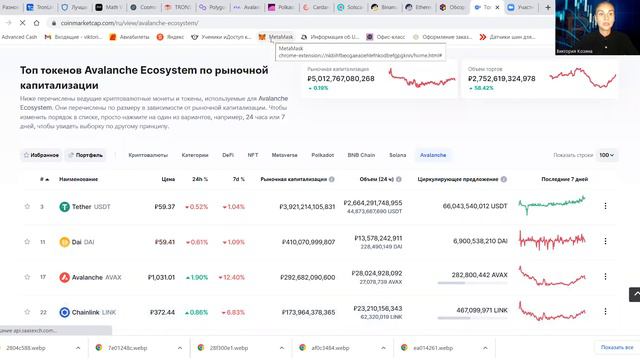Show info for market cap column

coord(332,179)
